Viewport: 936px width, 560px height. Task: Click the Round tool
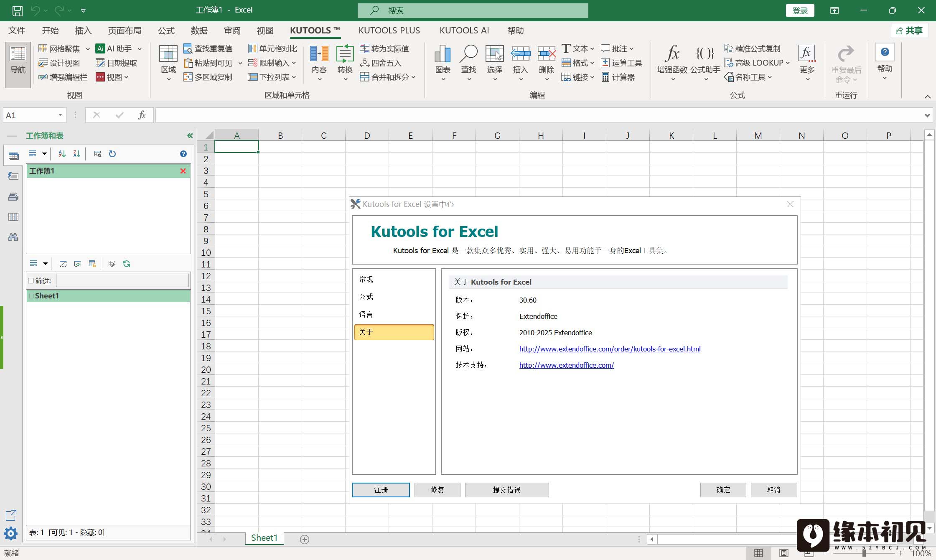point(381,63)
